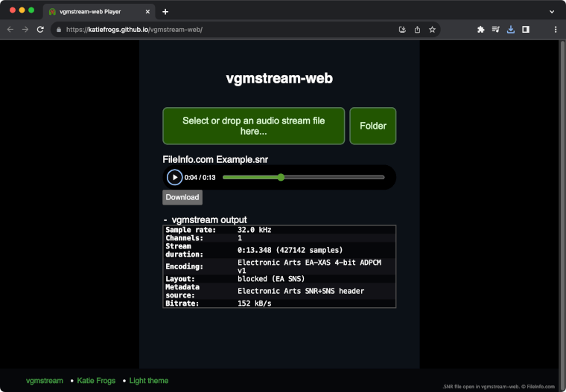566x392 pixels.
Task: Select the vgmstream-web Player tab
Action: (93, 11)
